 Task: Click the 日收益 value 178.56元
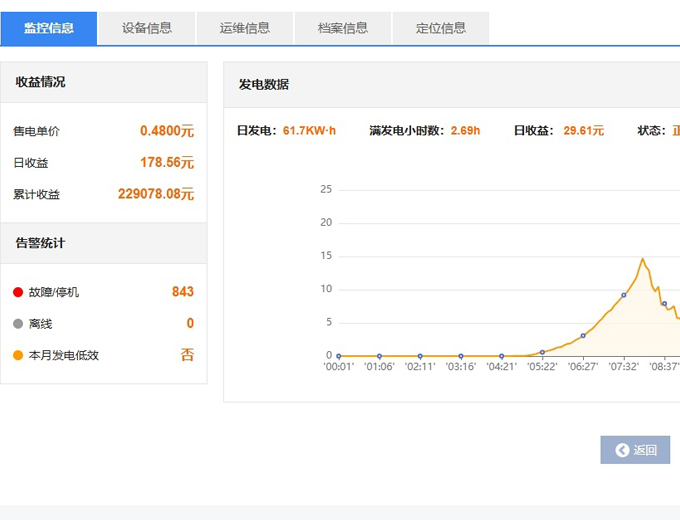167,162
